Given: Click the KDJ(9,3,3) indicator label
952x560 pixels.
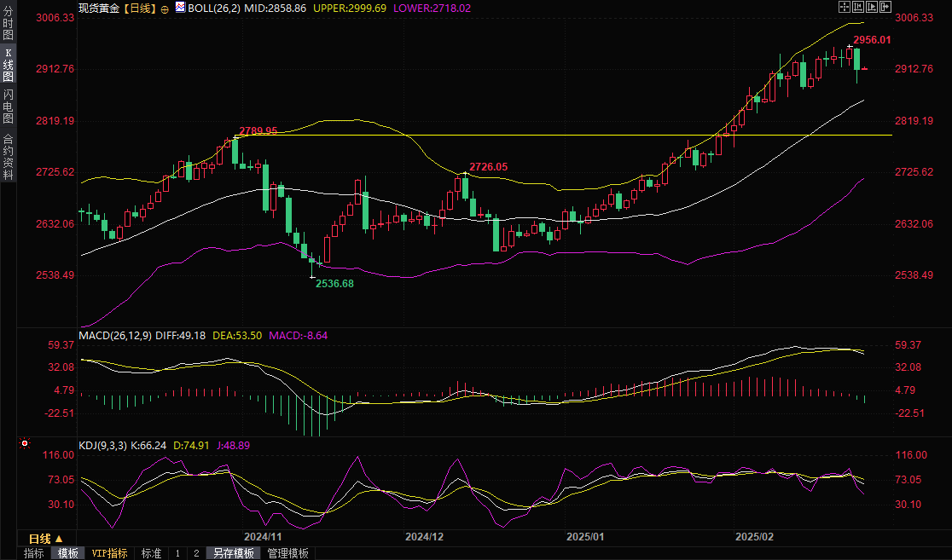Looking at the screenshot, I should pyautogui.click(x=102, y=445).
